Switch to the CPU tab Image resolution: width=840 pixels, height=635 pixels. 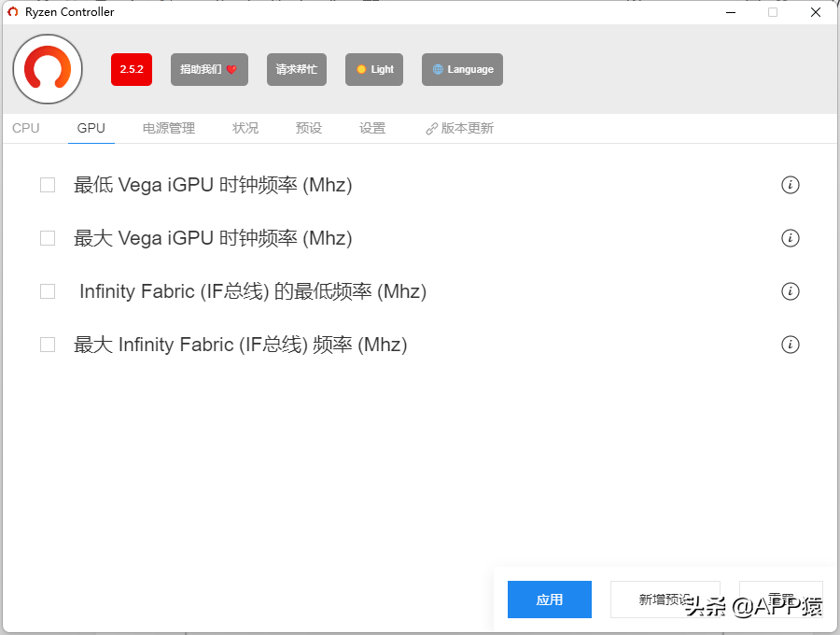coord(25,128)
